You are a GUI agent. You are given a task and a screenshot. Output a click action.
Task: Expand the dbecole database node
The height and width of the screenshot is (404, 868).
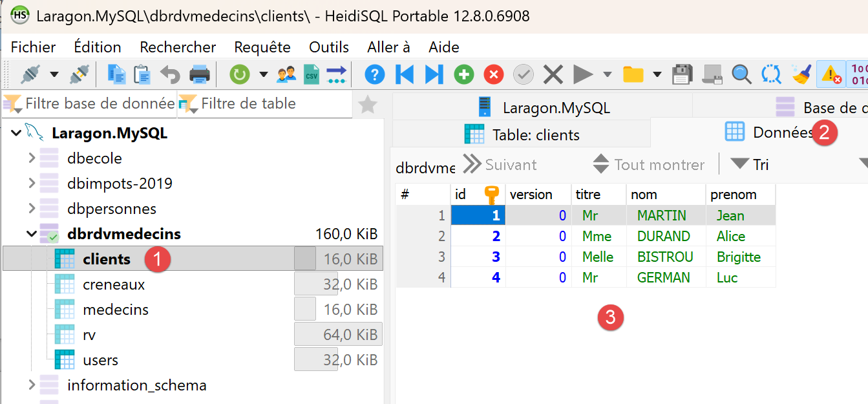(x=31, y=158)
